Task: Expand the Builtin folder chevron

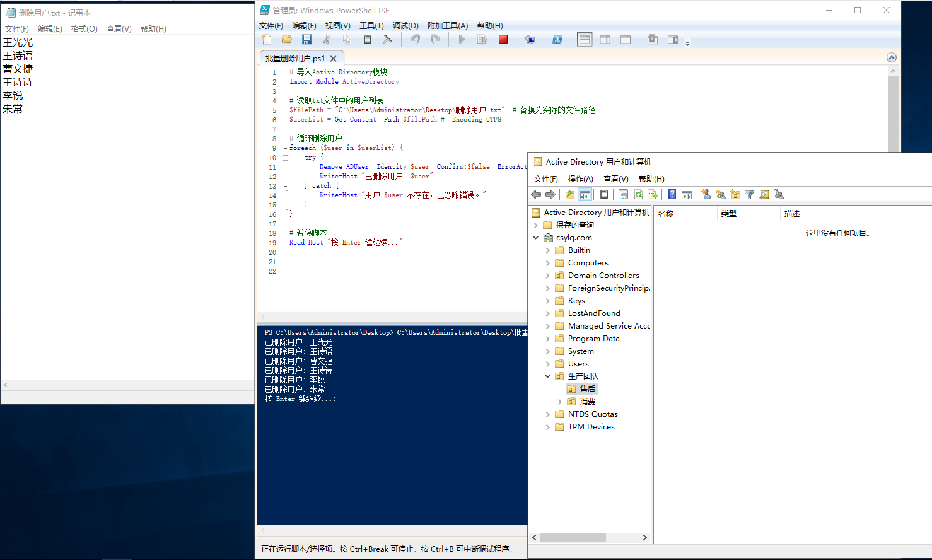Action: click(x=548, y=250)
